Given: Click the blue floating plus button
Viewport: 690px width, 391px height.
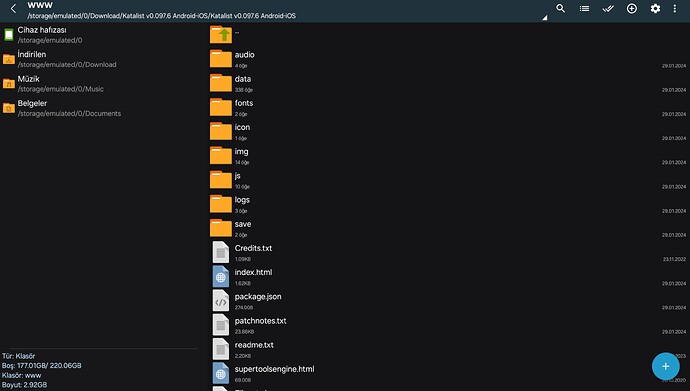Looking at the screenshot, I should [665, 366].
